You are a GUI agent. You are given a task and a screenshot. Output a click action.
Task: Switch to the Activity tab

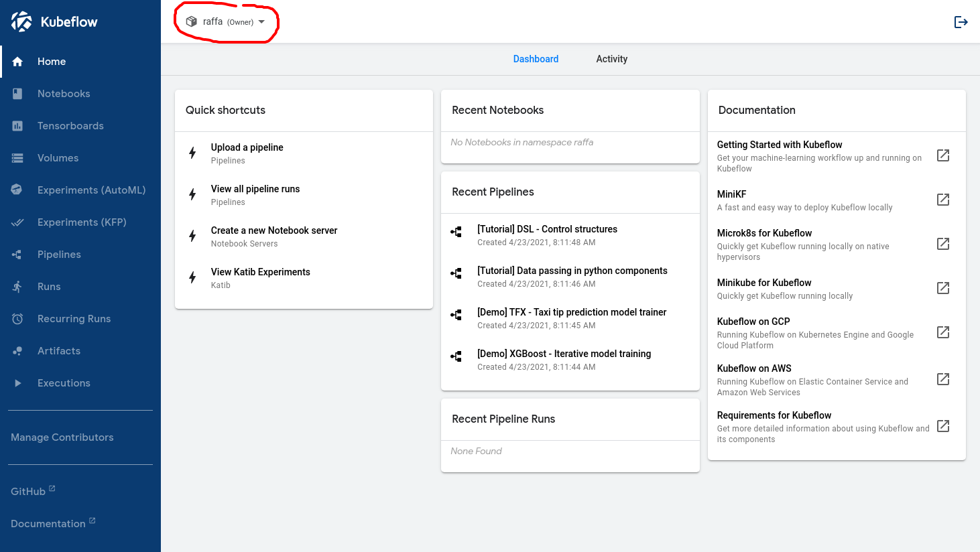tap(612, 59)
